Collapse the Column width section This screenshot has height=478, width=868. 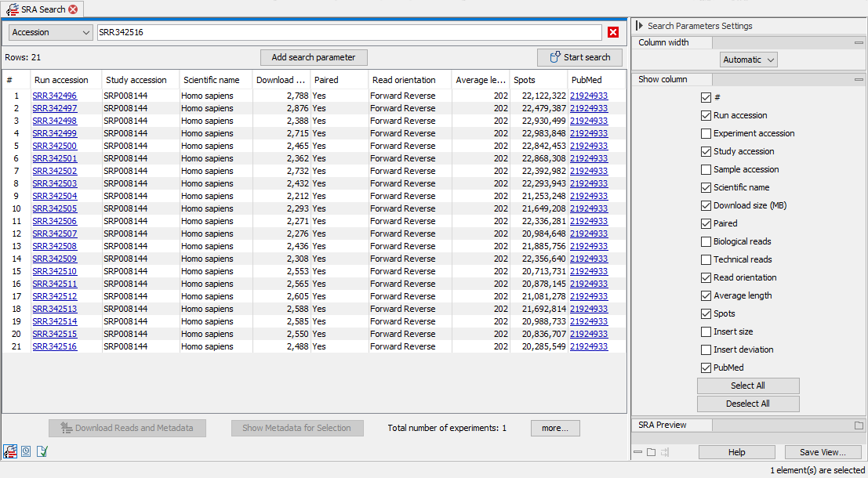tap(858, 42)
